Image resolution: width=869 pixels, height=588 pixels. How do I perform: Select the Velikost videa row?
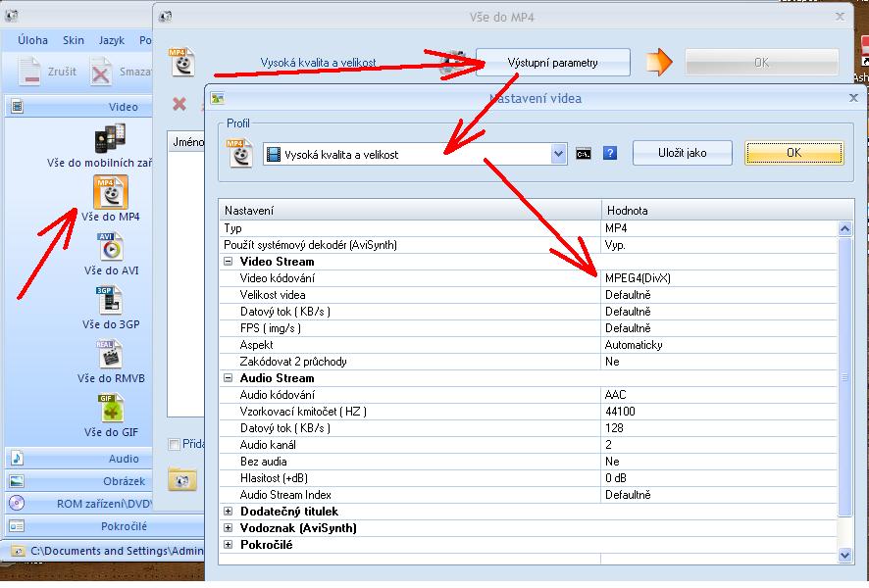pyautogui.click(x=528, y=295)
